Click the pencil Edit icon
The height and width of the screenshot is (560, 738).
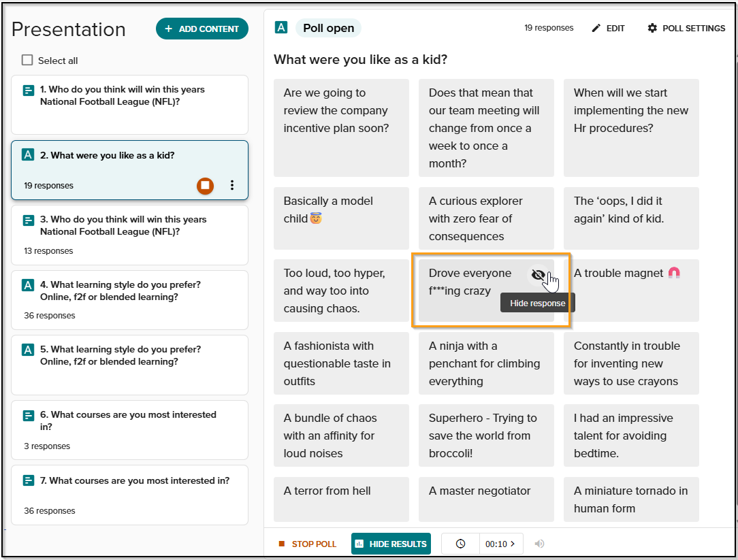coord(596,28)
